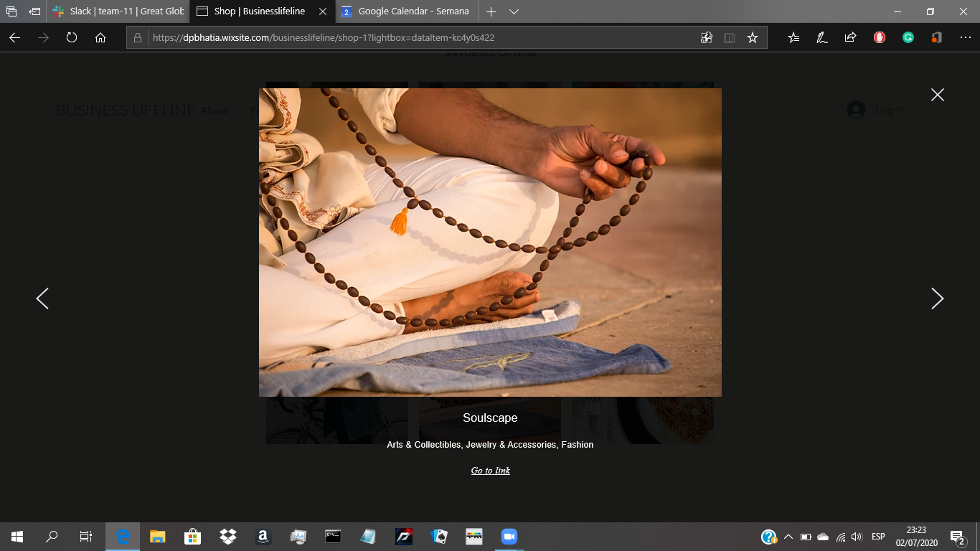Switch to the Slack team-11 tab
The image size is (980, 551).
click(x=118, y=11)
